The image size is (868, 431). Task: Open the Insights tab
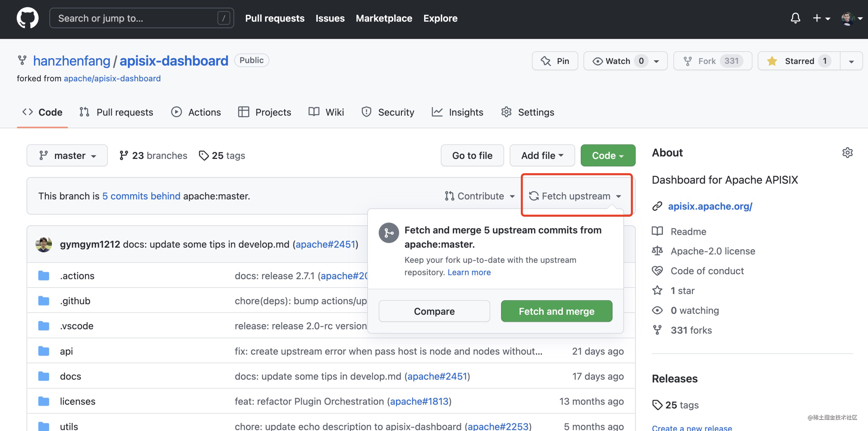[x=457, y=112]
